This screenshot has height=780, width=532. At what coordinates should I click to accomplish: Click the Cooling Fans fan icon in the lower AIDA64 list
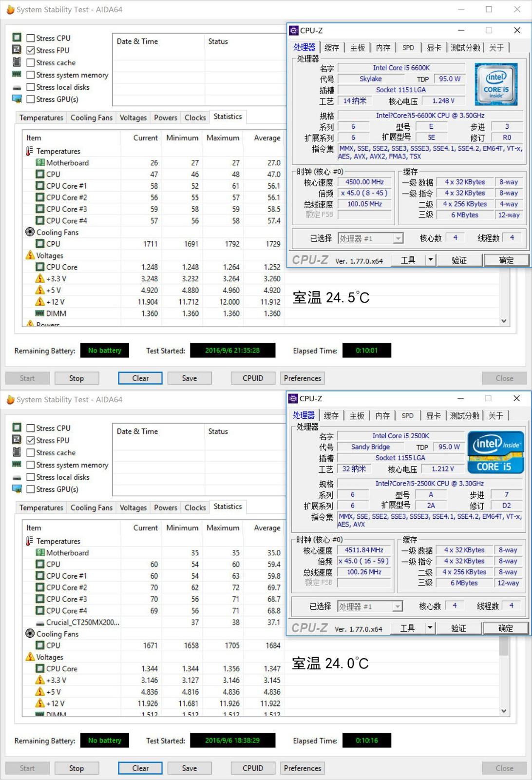coord(30,633)
